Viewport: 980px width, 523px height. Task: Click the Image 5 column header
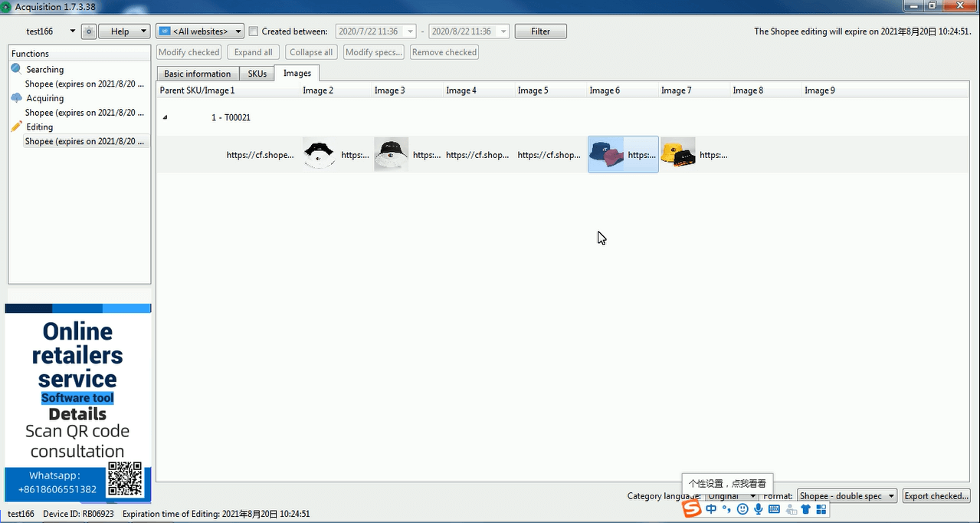[550, 90]
